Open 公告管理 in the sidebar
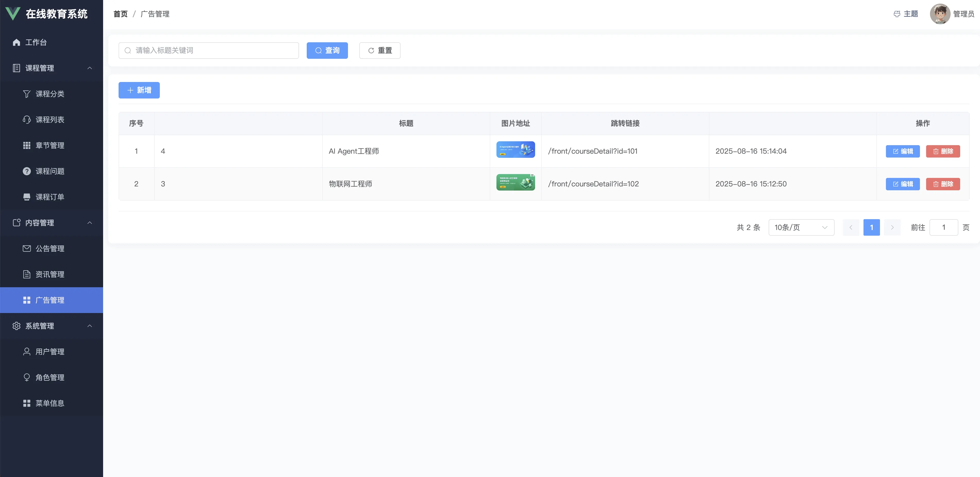The height and width of the screenshot is (477, 980). (50, 249)
